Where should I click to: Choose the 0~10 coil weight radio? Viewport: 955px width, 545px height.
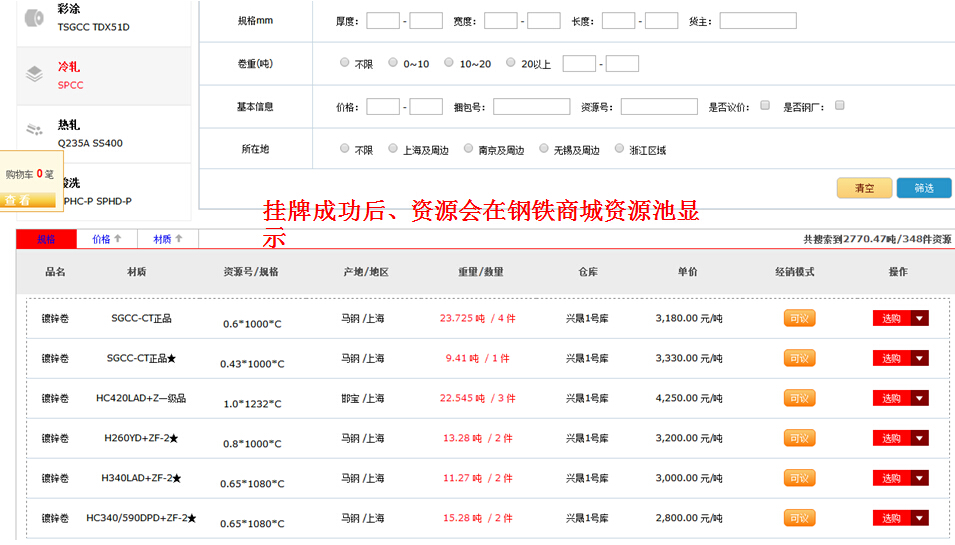coord(393,63)
